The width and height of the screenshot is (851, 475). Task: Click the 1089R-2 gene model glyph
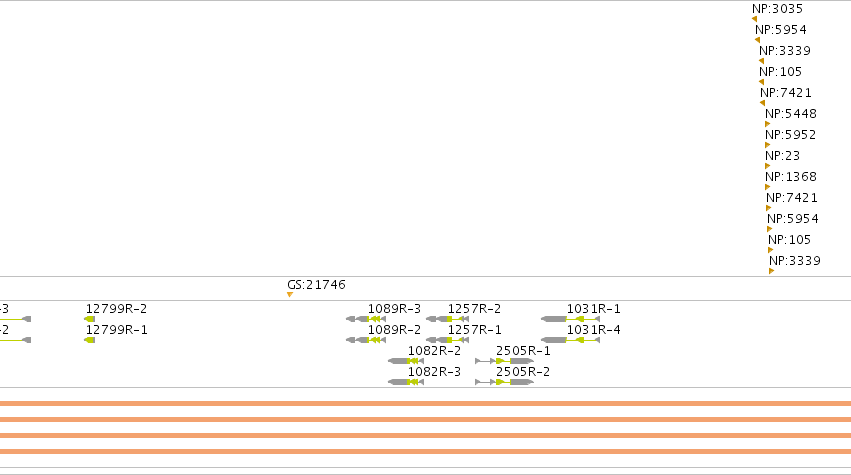(366, 340)
